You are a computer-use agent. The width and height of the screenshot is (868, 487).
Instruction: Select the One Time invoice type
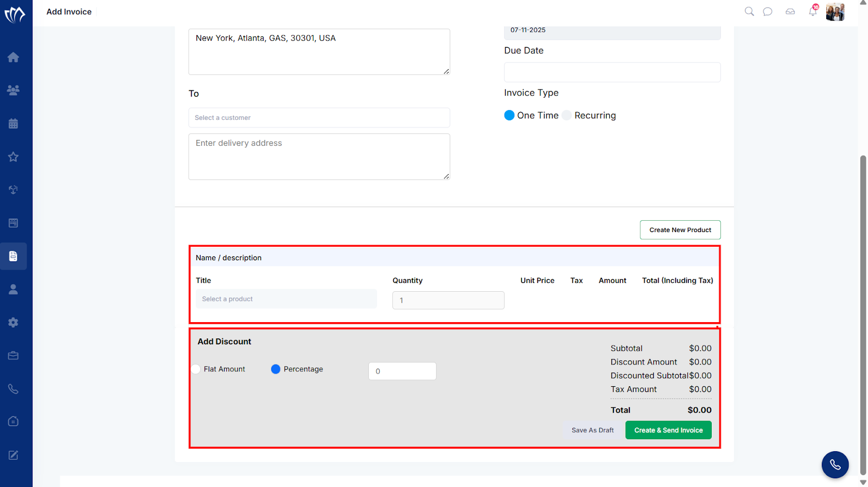pos(509,115)
